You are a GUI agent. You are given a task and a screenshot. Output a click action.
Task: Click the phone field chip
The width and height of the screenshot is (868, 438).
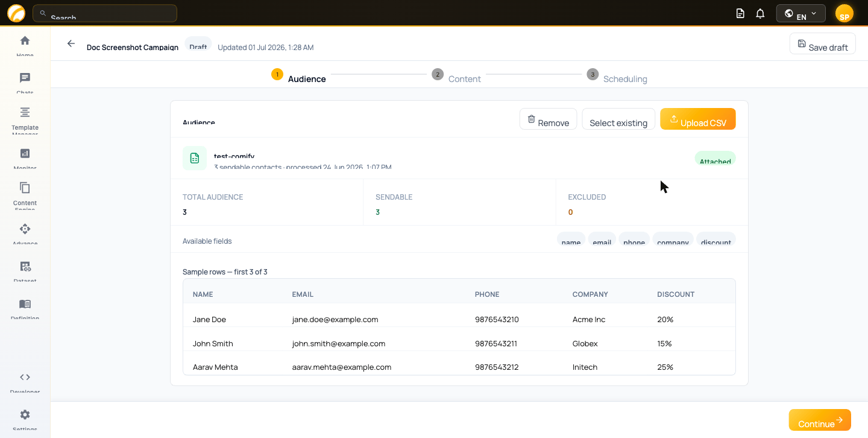[634, 240]
